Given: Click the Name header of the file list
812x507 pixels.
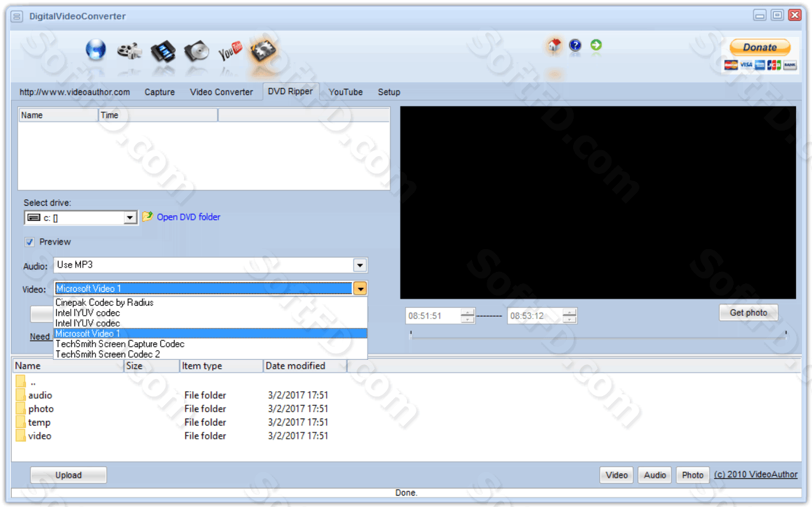Looking at the screenshot, I should [68, 366].
